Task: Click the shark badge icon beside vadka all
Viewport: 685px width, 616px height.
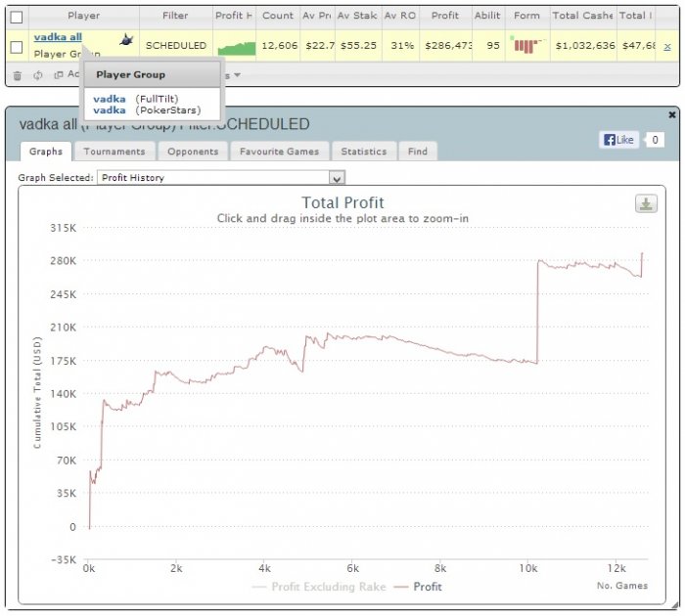Action: tap(126, 40)
